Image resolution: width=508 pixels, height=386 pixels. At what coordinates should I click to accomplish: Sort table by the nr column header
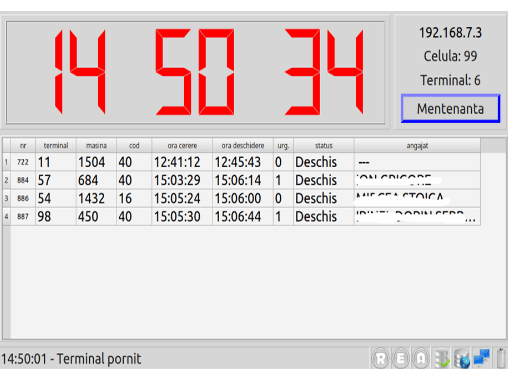(23, 146)
